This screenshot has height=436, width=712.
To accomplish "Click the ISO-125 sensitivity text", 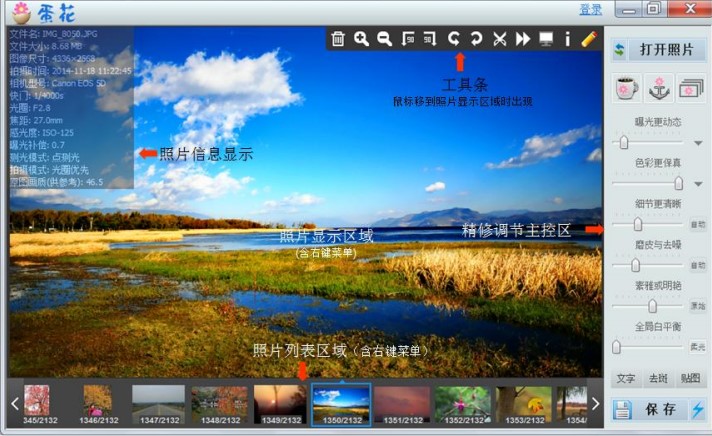I will [58, 133].
